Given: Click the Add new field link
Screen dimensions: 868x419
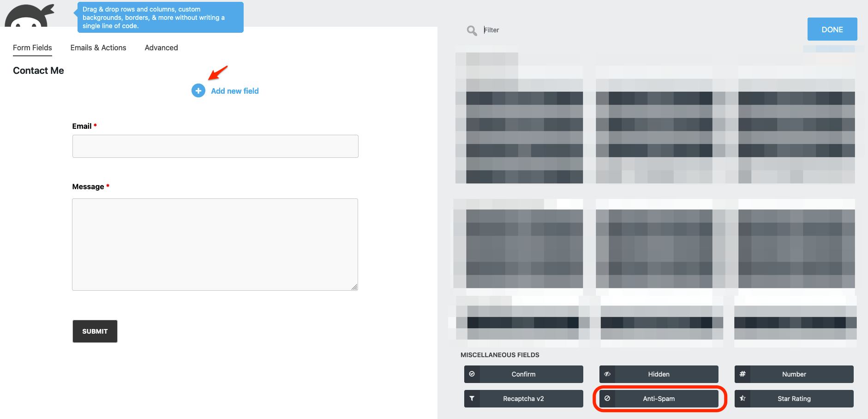Looking at the screenshot, I should click(235, 91).
